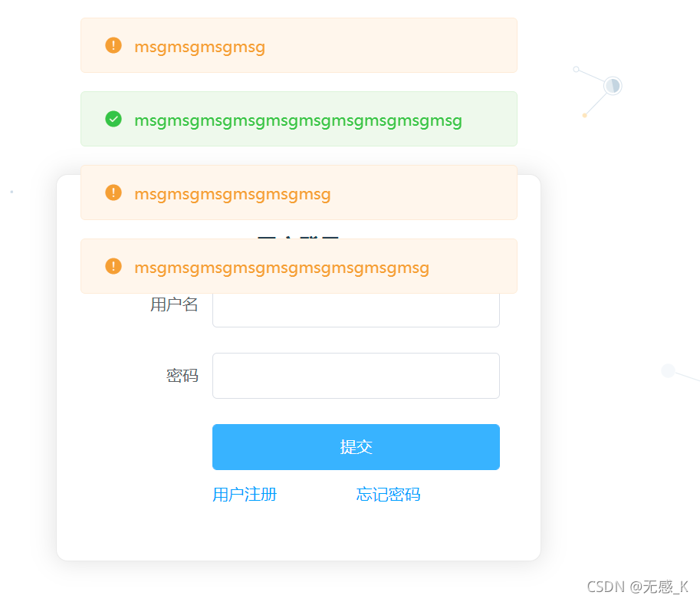
Task: Click the longest orange warning alert text
Action: (x=281, y=268)
